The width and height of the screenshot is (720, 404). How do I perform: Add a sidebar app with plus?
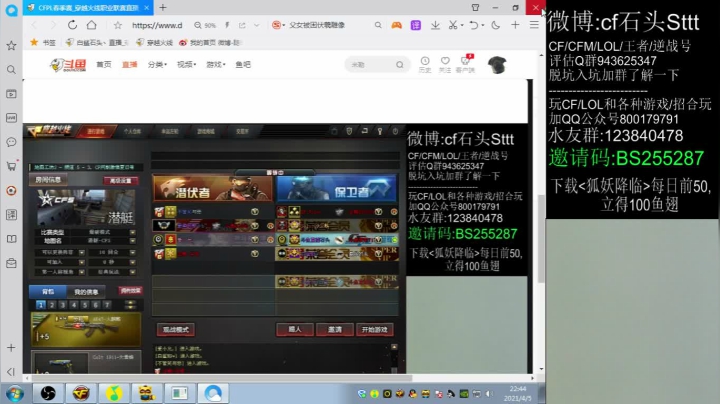point(11,348)
